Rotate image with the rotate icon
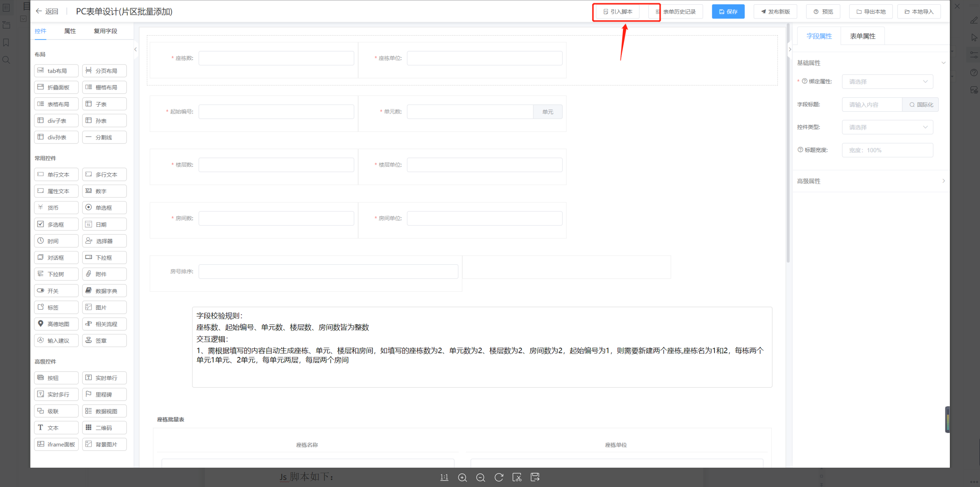 499,477
